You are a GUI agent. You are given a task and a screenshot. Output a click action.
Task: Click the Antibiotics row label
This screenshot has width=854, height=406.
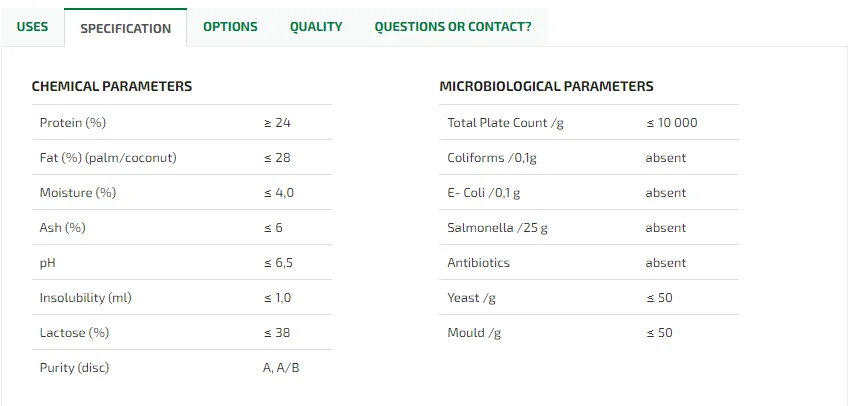coord(478,263)
